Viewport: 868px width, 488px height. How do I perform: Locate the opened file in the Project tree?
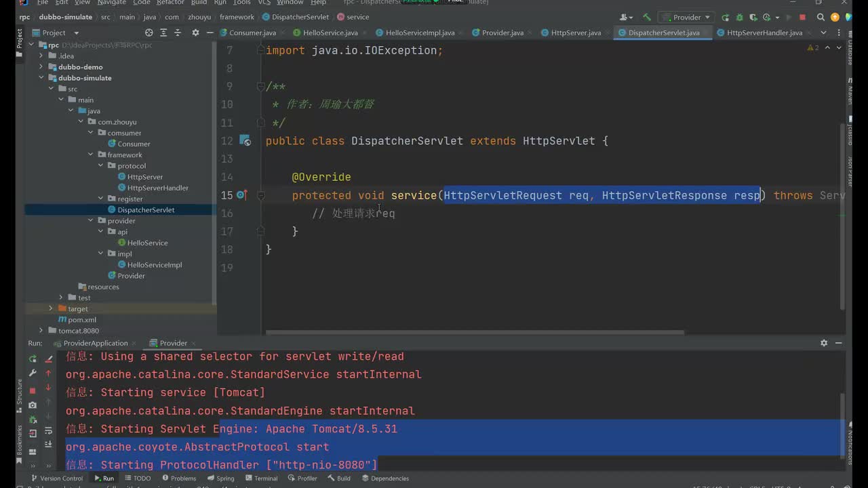coord(149,33)
